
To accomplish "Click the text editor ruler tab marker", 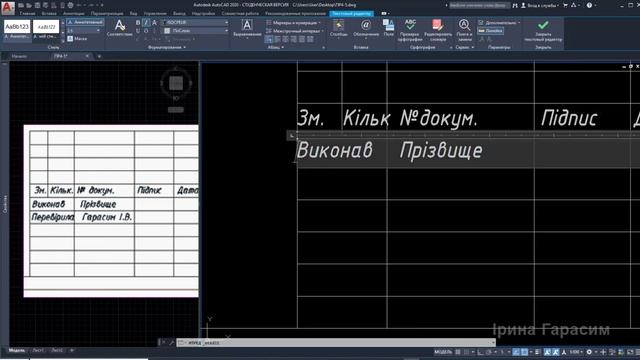I will 291,135.
